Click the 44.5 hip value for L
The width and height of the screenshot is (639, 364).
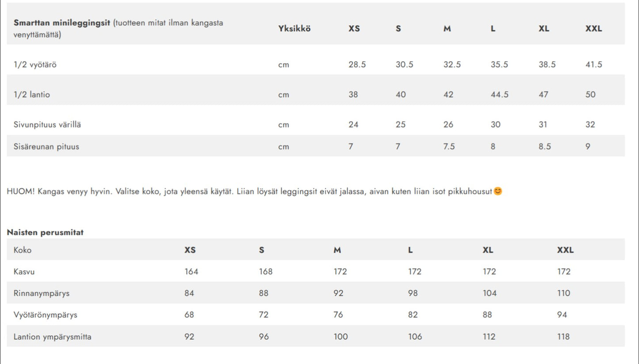(x=500, y=95)
